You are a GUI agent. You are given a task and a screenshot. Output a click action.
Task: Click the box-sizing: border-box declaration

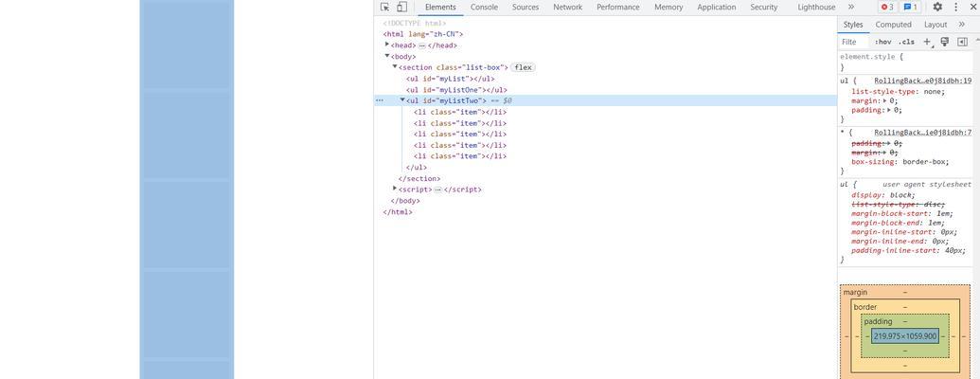(x=900, y=161)
